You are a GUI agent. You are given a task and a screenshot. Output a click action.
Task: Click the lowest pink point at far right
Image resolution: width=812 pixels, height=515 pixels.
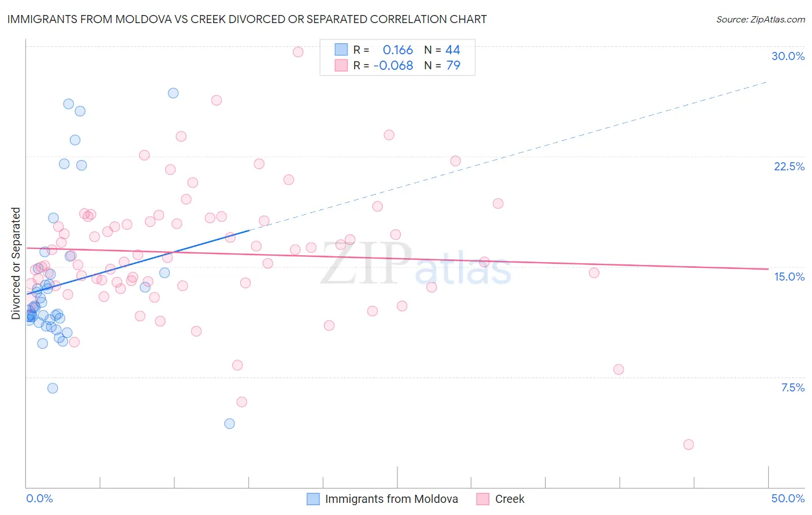click(x=688, y=445)
